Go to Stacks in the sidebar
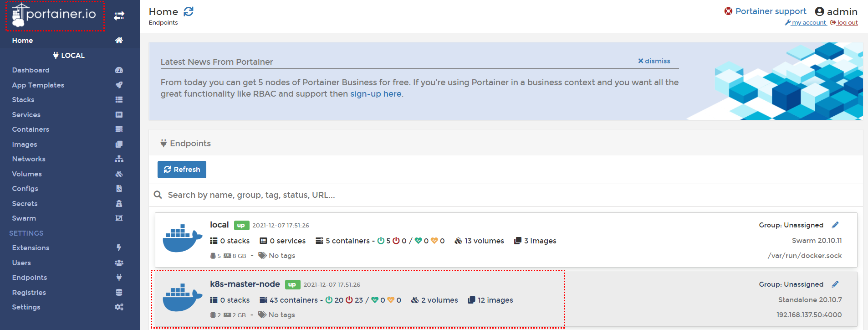This screenshot has height=330, width=868. click(23, 99)
